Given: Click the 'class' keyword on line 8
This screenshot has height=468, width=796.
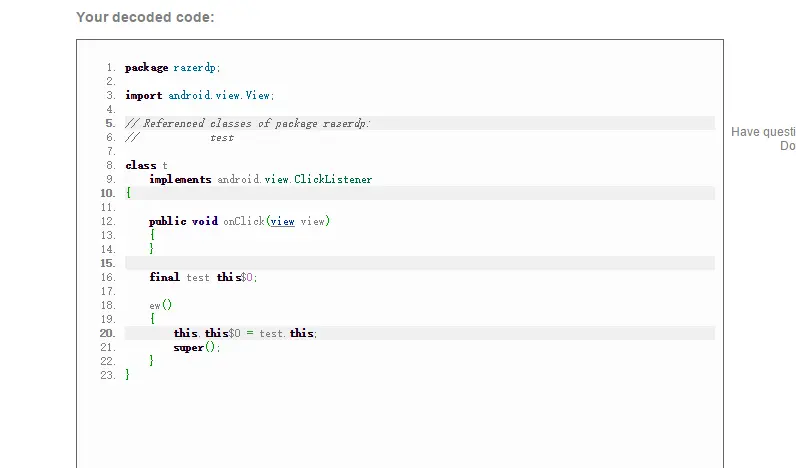Looking at the screenshot, I should (x=140, y=165).
